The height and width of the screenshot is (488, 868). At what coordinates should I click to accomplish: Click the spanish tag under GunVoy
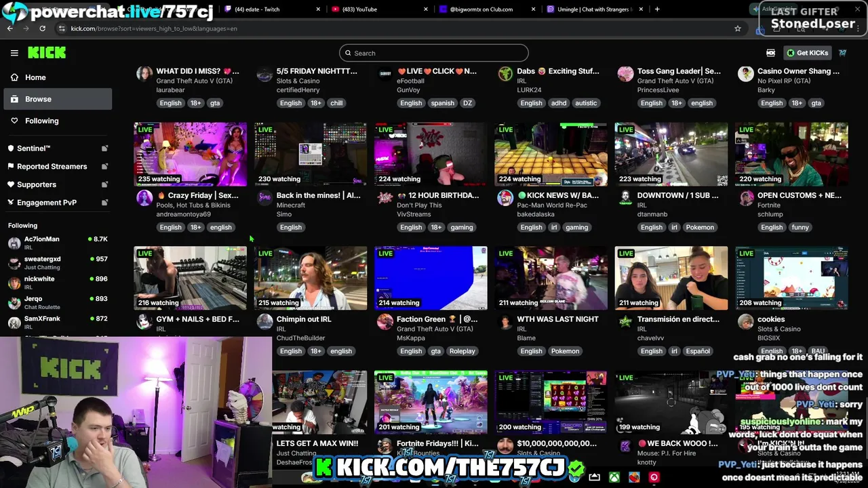442,103
